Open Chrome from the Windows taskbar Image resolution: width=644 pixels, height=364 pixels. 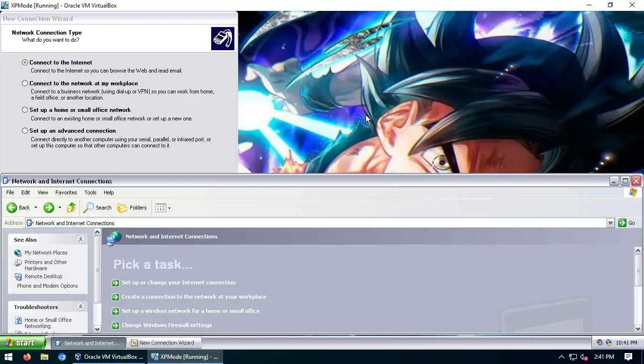[x=62, y=357]
